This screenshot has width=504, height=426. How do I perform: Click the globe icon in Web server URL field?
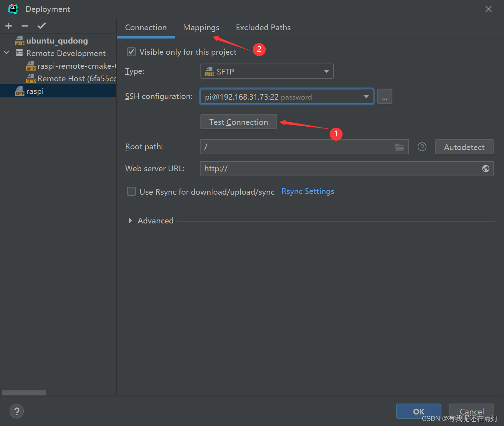click(x=486, y=168)
